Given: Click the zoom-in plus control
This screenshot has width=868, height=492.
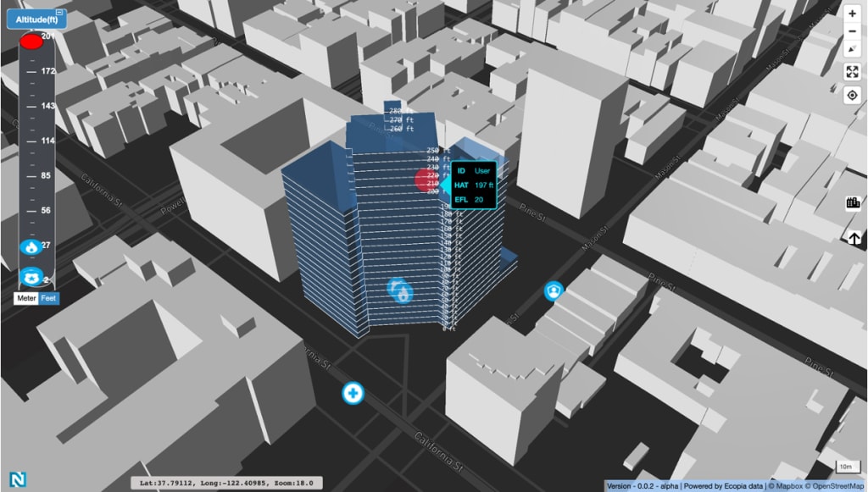Looking at the screenshot, I should 851,14.
